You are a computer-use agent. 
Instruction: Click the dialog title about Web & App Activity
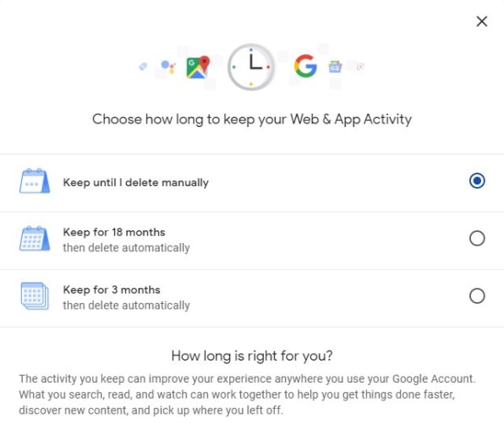pyautogui.click(x=252, y=119)
